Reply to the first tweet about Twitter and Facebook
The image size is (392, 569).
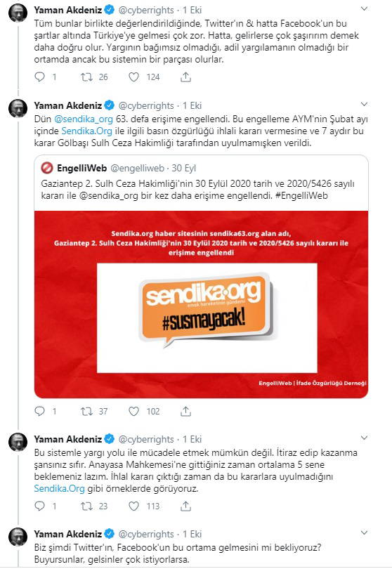39,77
